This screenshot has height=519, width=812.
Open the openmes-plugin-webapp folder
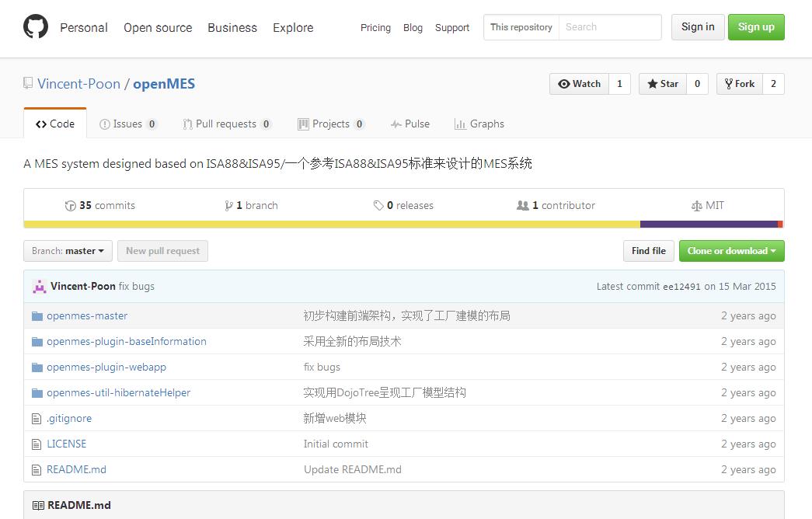coord(106,367)
